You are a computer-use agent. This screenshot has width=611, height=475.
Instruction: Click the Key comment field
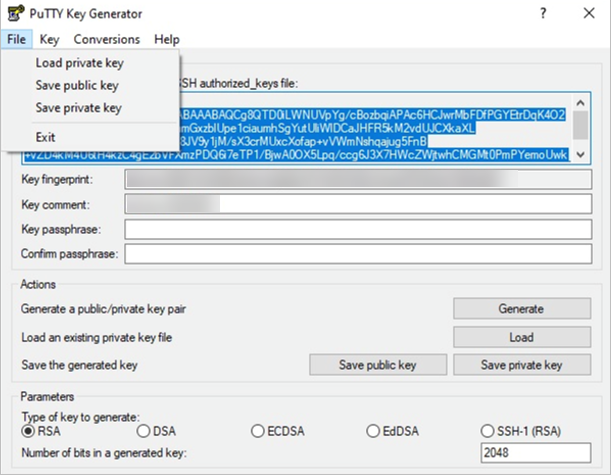coord(358,204)
